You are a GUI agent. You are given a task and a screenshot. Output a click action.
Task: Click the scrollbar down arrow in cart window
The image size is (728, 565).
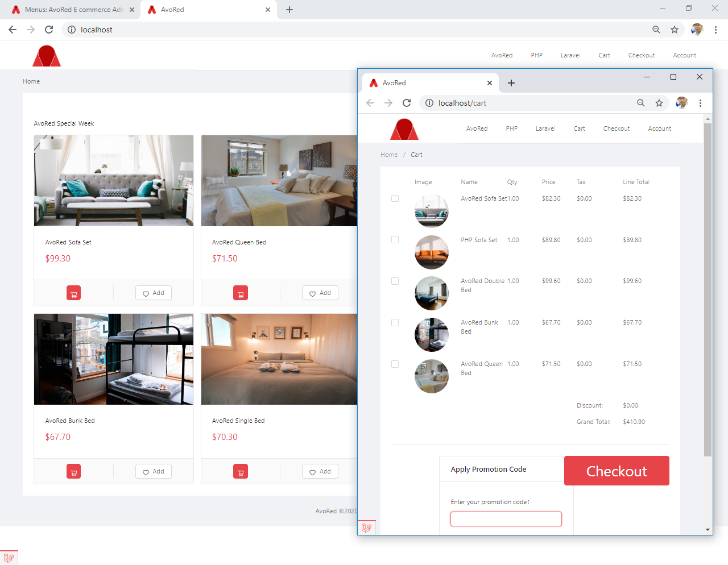pos(708,530)
